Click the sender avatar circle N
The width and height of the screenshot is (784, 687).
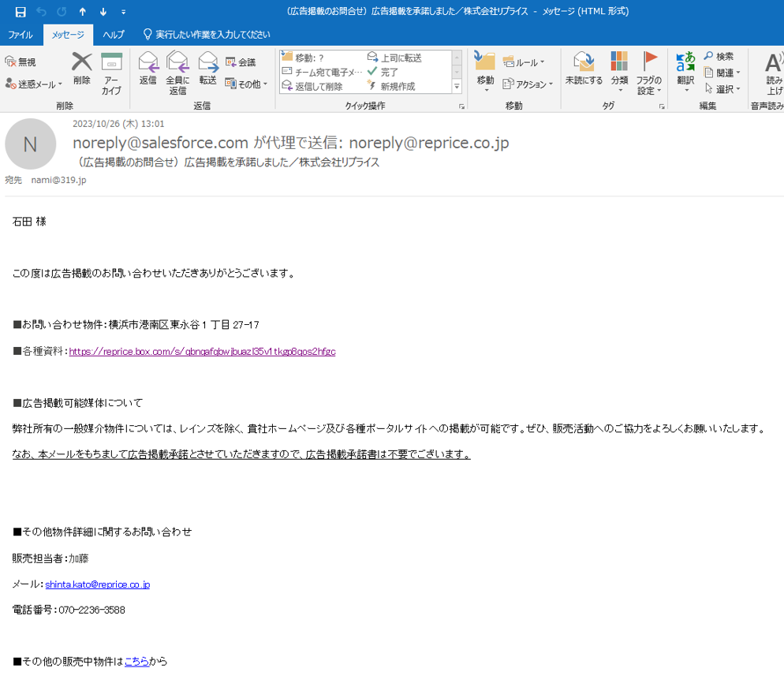[30, 144]
